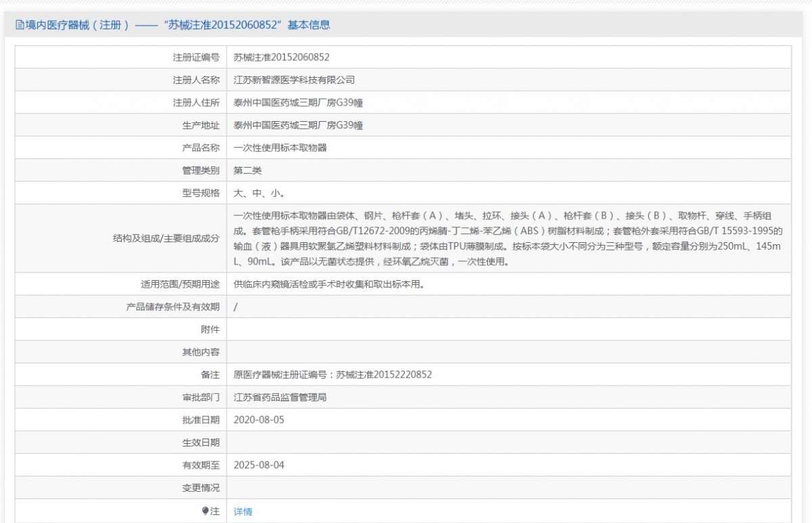
Task: Click the slash value in storage conditions row
Action: 235,306
